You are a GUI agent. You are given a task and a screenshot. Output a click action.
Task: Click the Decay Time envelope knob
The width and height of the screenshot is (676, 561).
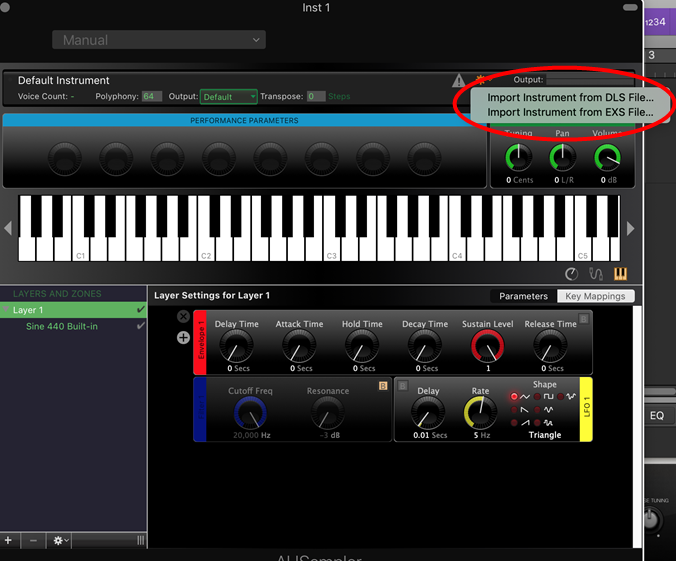pyautogui.click(x=425, y=346)
